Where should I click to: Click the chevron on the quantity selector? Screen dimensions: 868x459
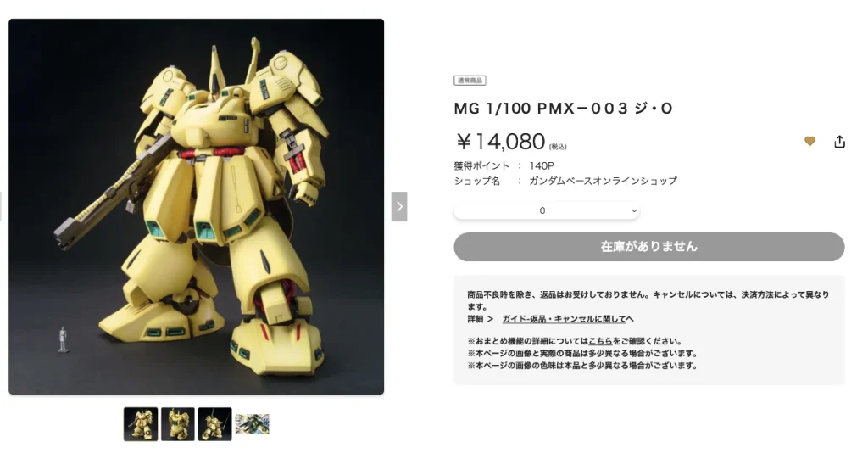634,210
